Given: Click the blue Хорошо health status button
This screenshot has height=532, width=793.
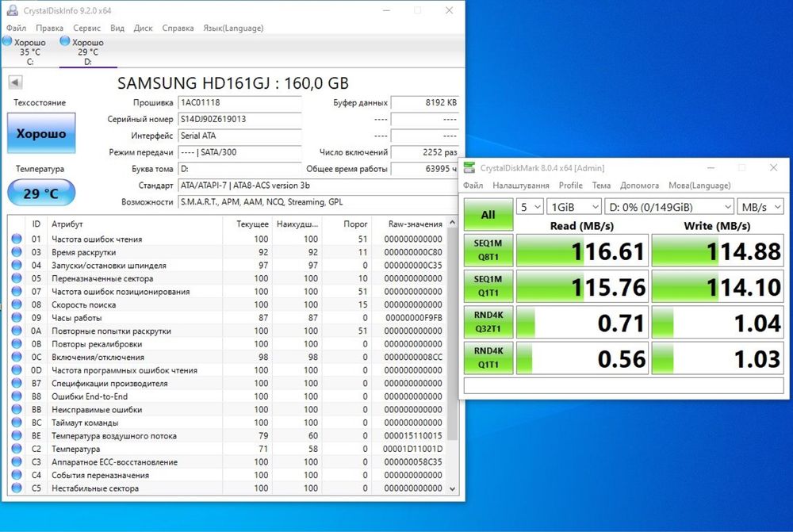Looking at the screenshot, I should [x=41, y=133].
